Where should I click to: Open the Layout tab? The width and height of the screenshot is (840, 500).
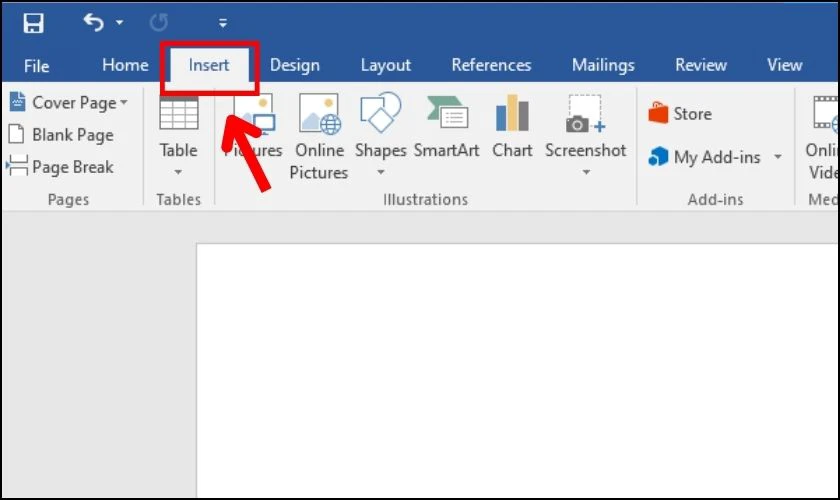386,65
